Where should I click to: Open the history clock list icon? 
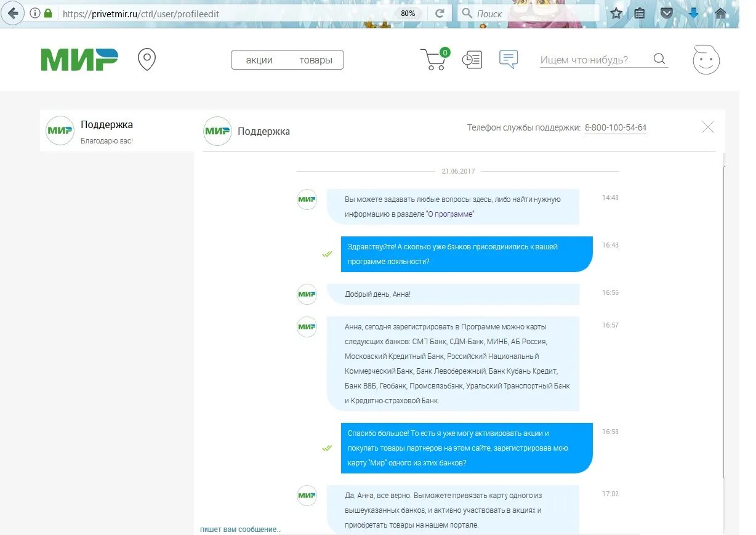[x=472, y=60]
